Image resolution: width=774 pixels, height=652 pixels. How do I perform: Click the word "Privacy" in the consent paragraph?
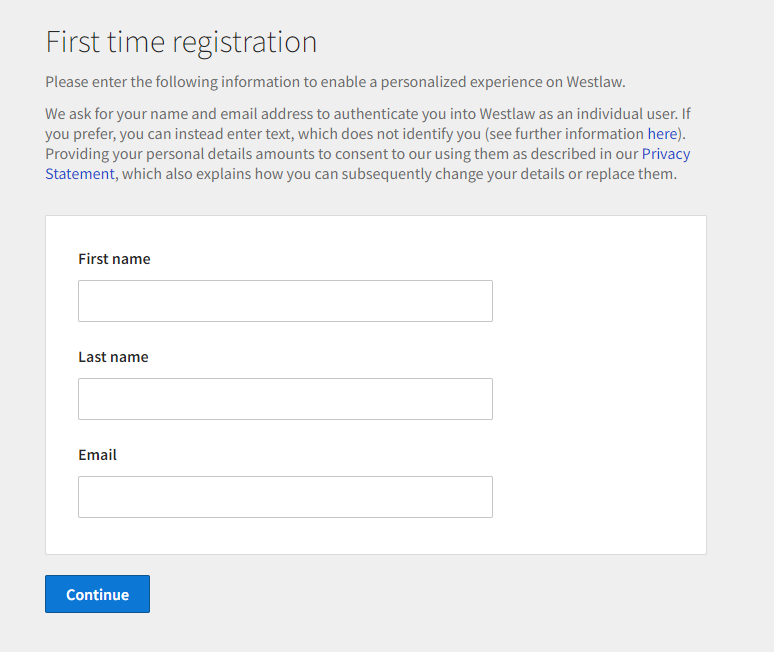(666, 154)
